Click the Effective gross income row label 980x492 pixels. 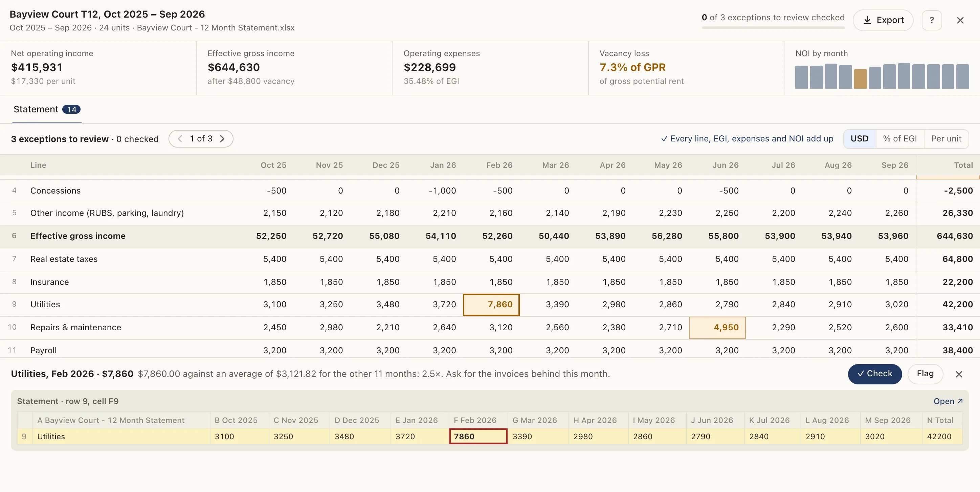point(77,236)
